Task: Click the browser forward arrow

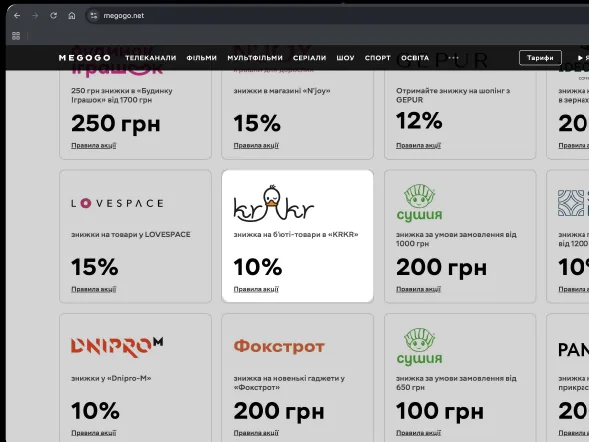Action: point(35,15)
